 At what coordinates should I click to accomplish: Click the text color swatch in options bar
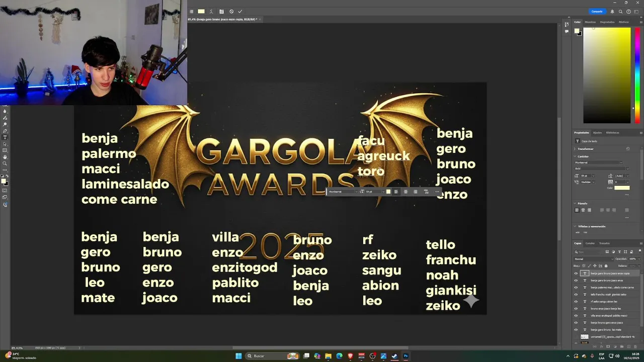201,12
